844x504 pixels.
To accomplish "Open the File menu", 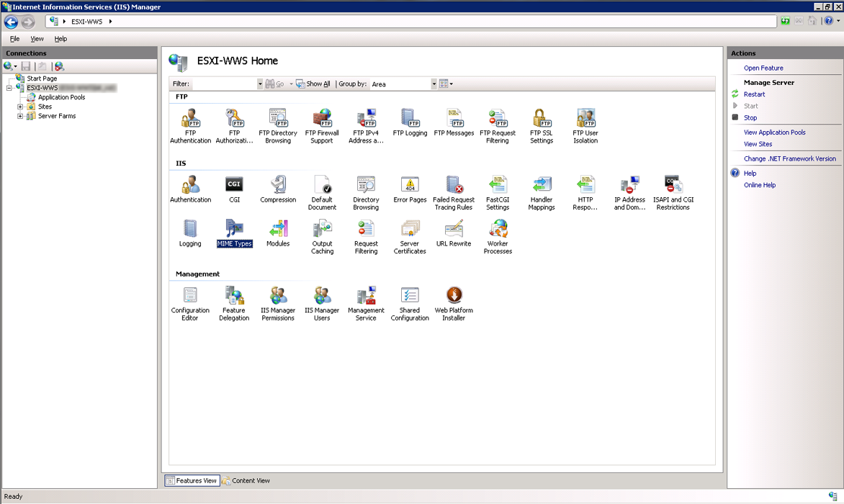I will tap(14, 39).
